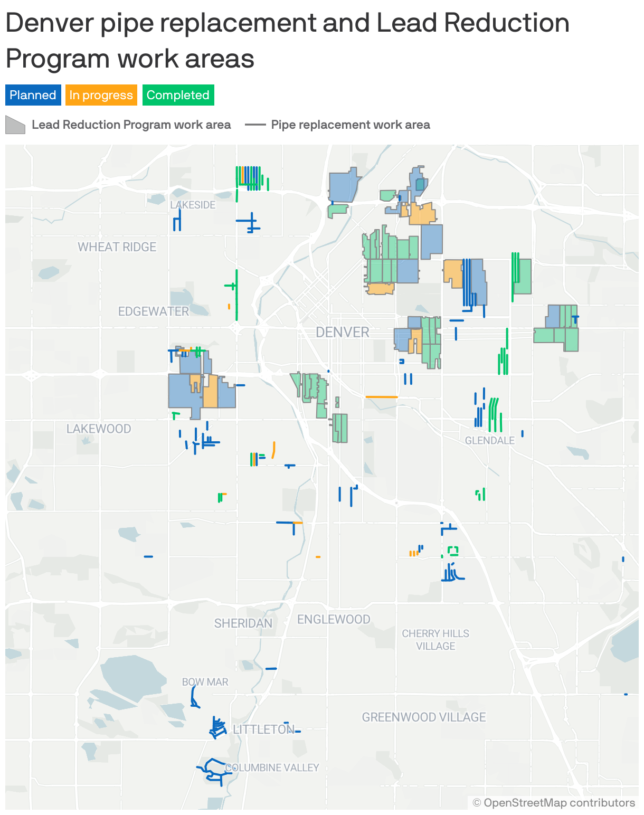Click the Pipe replacement work area label

click(351, 125)
